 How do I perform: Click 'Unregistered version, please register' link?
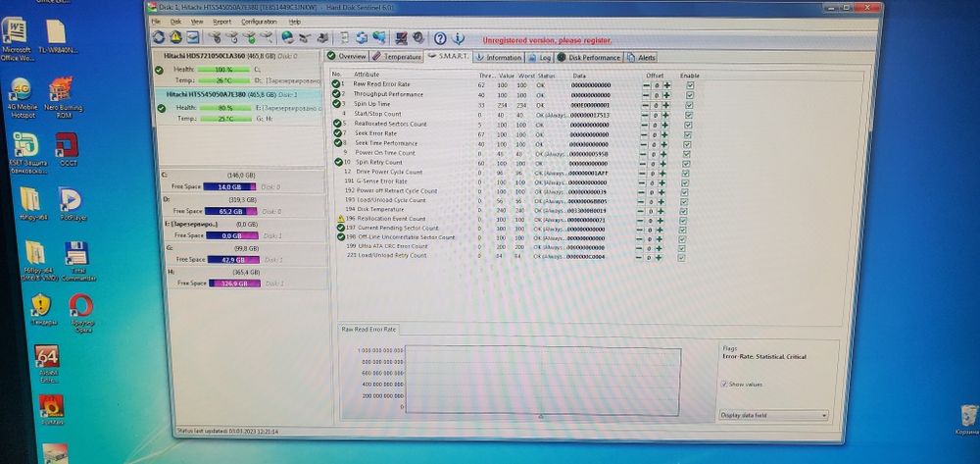click(547, 40)
